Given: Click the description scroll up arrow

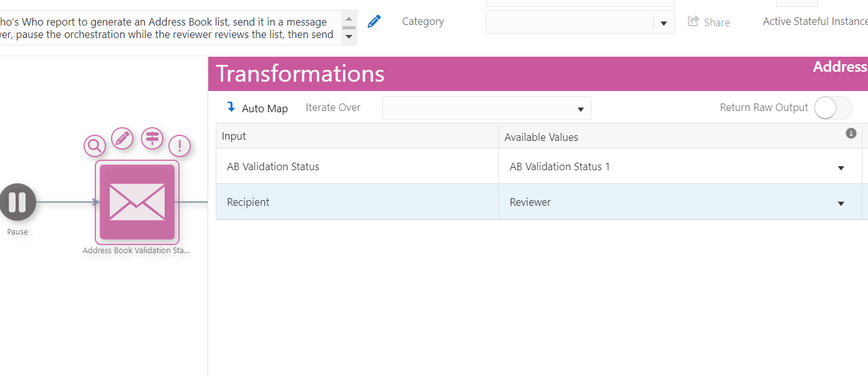Looking at the screenshot, I should coord(349,19).
